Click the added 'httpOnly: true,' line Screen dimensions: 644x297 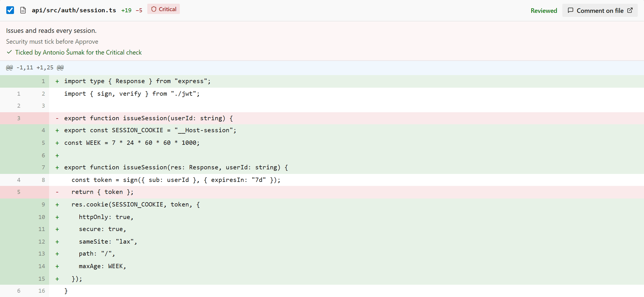pyautogui.click(x=322, y=217)
